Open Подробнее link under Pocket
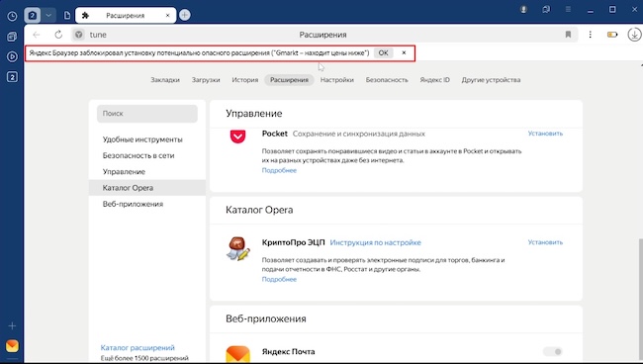This screenshot has width=643, height=364. [279, 170]
